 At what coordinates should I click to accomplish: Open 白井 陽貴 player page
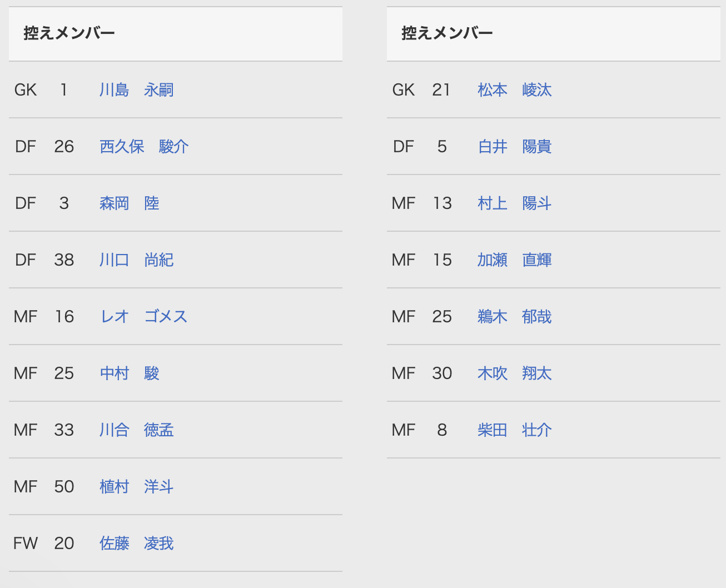coord(514,147)
